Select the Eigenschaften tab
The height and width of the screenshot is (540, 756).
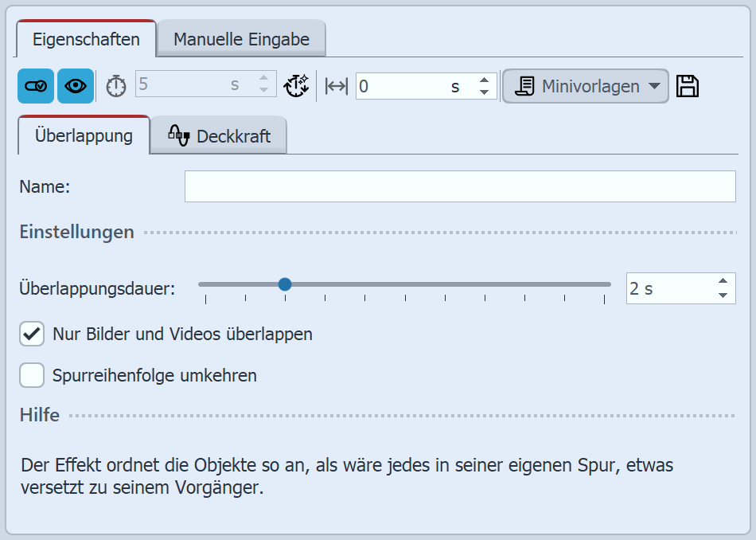point(85,37)
